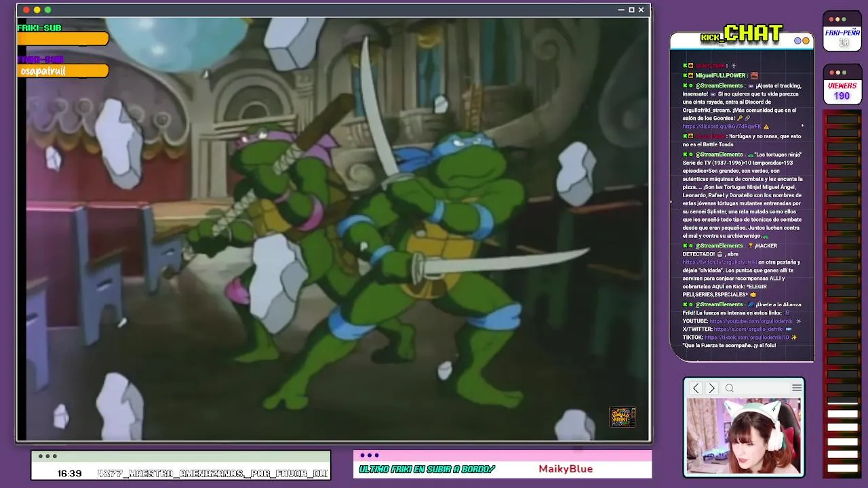
Task: Click the dots on the clock ticker panel
Action: [47, 456]
